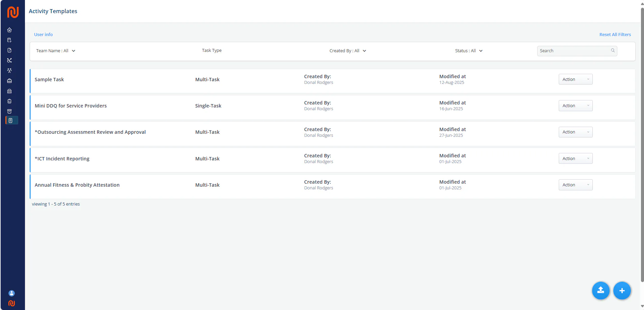Click 12-Aug-2025 modified date
Image resolution: width=644 pixels, height=310 pixels.
coord(452,83)
